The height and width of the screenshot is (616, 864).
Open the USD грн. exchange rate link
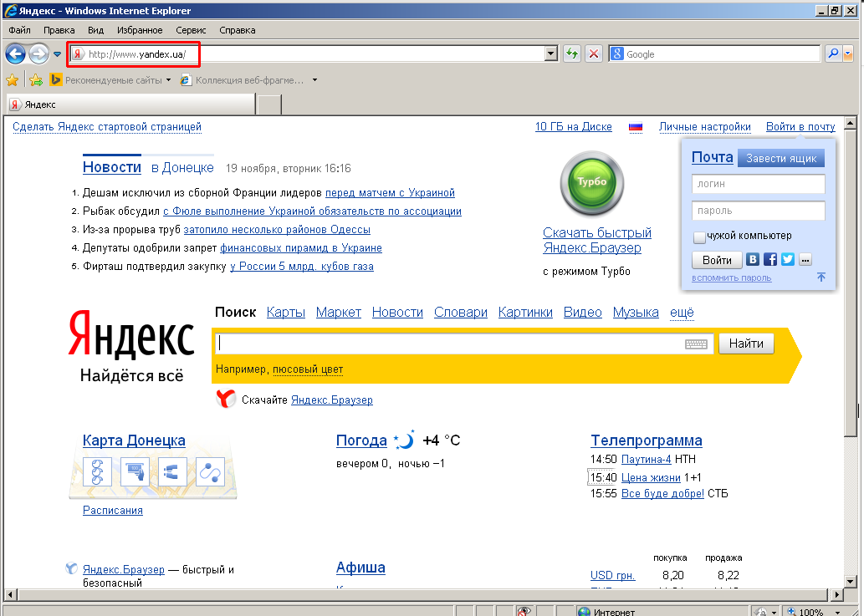tap(613, 575)
